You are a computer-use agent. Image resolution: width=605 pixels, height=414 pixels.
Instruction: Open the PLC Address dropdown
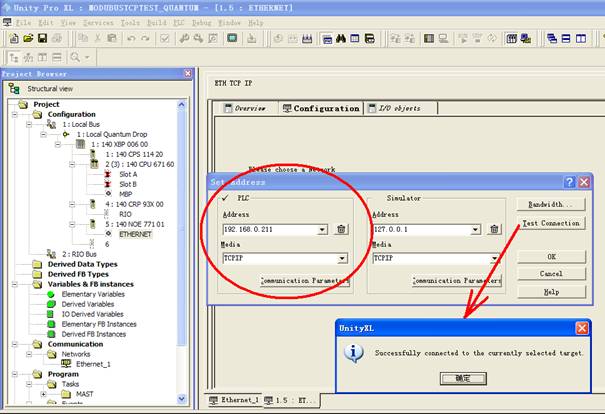322,229
